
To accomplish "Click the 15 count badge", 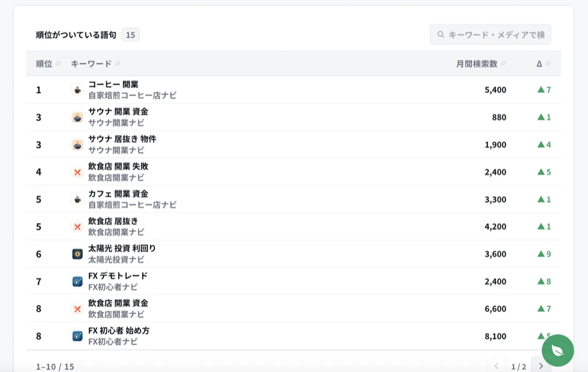I will coord(130,35).
